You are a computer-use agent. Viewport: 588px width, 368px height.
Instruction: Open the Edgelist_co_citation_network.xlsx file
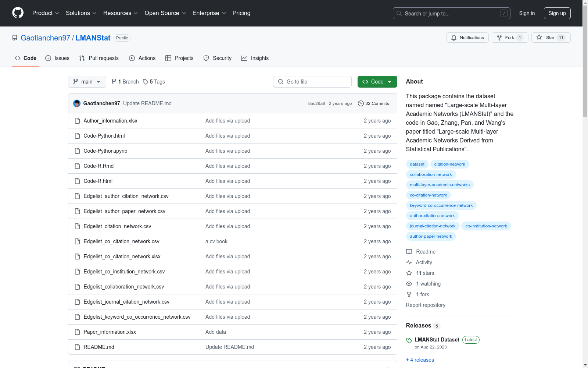pyautogui.click(x=122, y=256)
